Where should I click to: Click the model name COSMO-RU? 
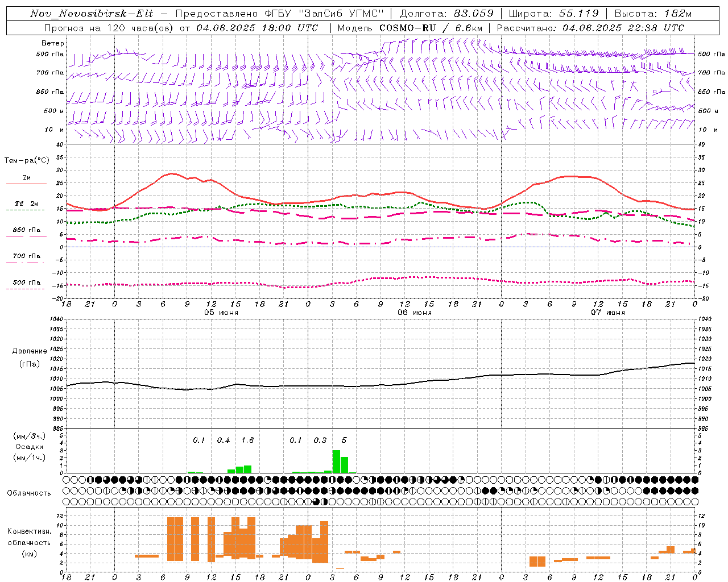pyautogui.click(x=408, y=28)
